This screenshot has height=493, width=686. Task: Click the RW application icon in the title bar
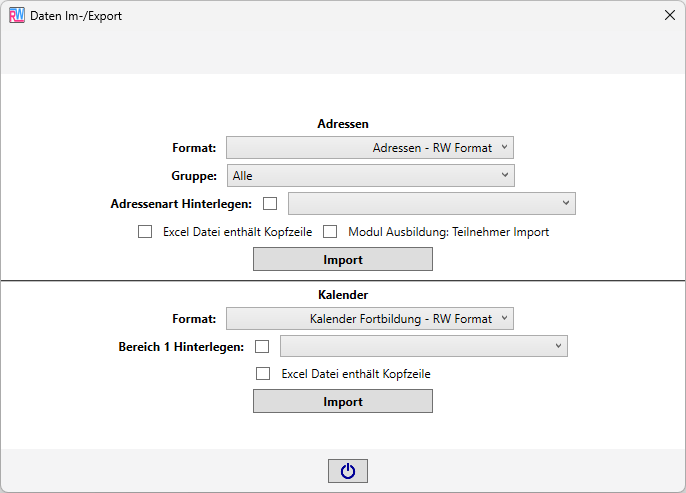tap(17, 16)
